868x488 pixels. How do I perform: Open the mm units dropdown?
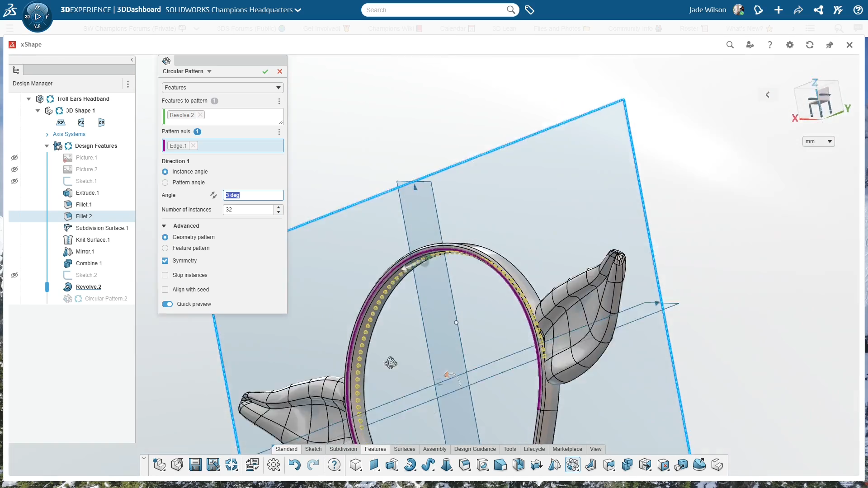(818, 141)
